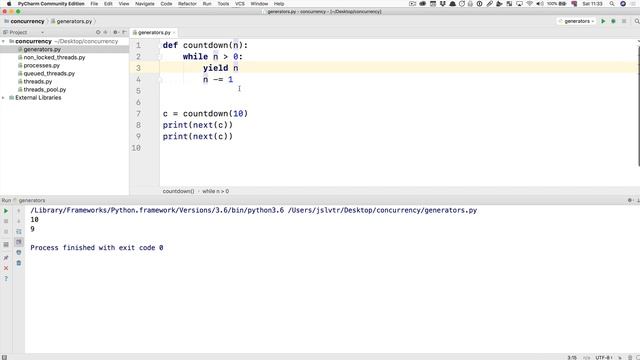Open Search Everywhere magnifier in PyCharm toolbar
The width and height of the screenshot is (640, 360).
637,21
